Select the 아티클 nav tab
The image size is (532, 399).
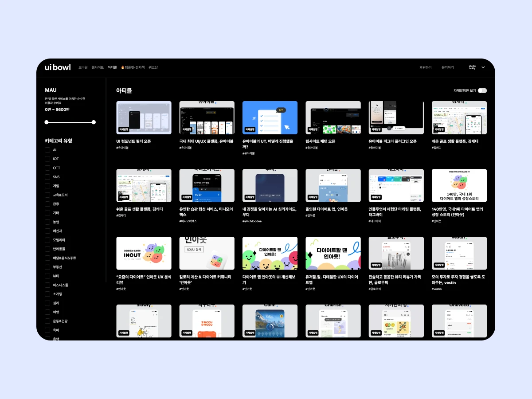[112, 67]
